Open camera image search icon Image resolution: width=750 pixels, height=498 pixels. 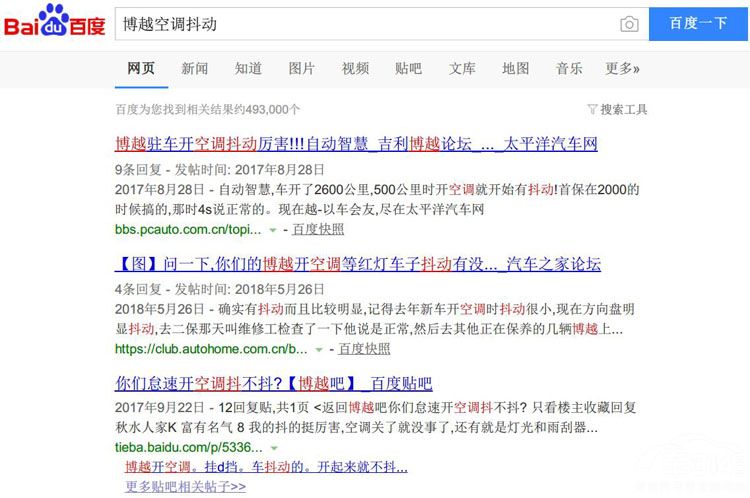pos(628,24)
